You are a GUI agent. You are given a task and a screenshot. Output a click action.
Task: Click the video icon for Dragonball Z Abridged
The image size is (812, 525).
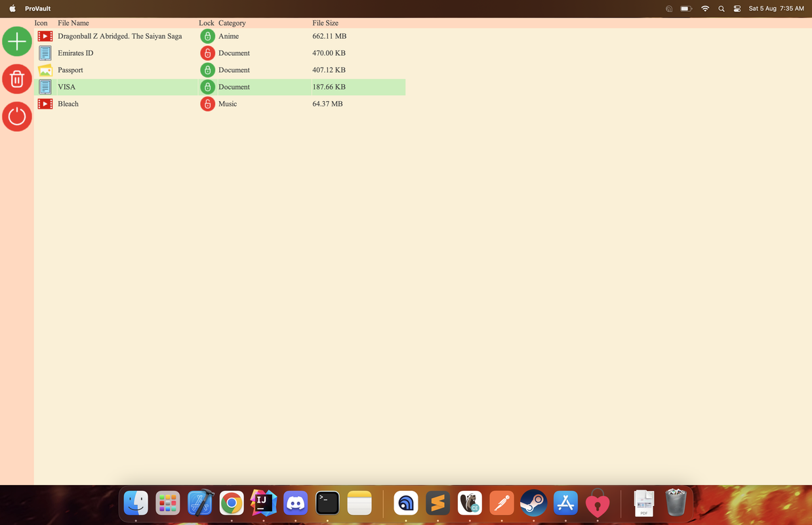click(45, 36)
